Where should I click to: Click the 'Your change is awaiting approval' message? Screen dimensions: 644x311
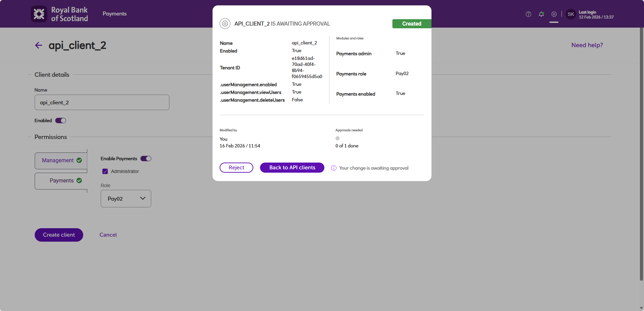point(374,168)
